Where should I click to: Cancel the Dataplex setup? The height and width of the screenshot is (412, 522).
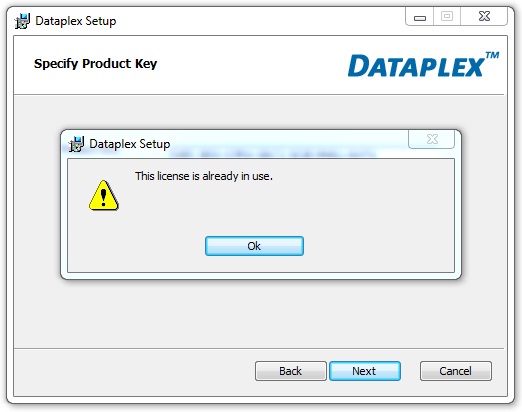[x=456, y=371]
